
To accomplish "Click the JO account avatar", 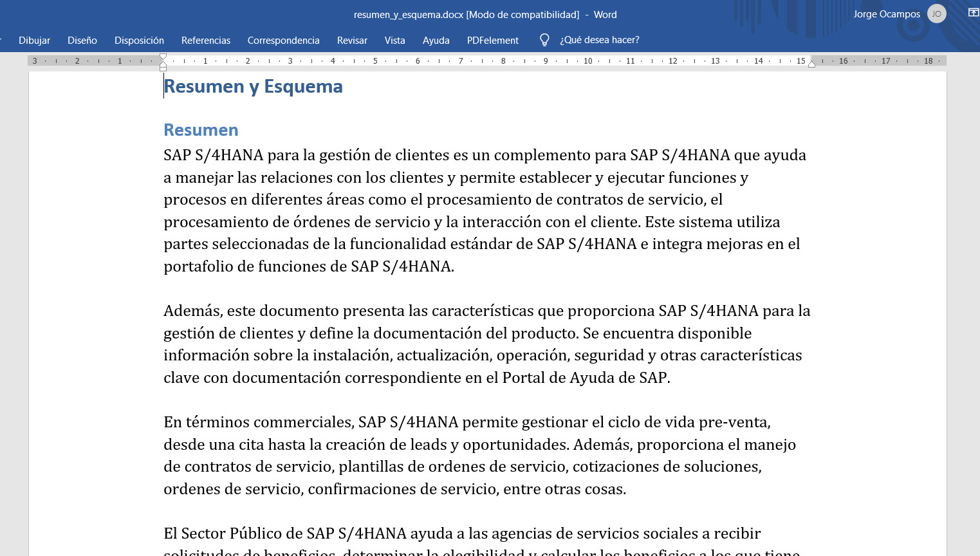I will coord(936,14).
